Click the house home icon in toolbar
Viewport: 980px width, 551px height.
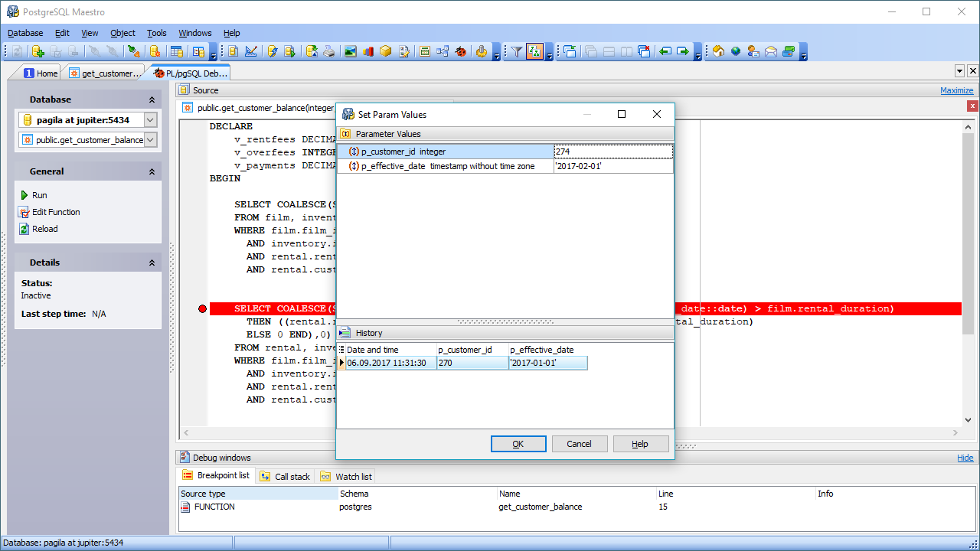click(718, 51)
